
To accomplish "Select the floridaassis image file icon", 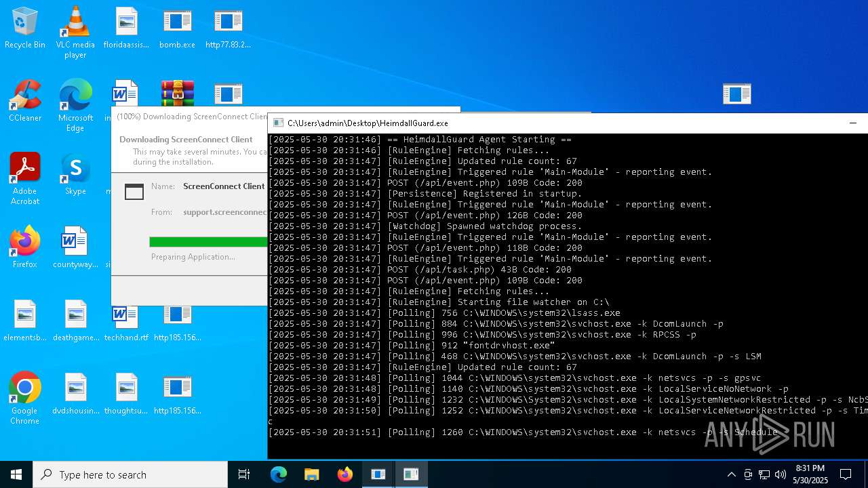I will click(x=126, y=28).
